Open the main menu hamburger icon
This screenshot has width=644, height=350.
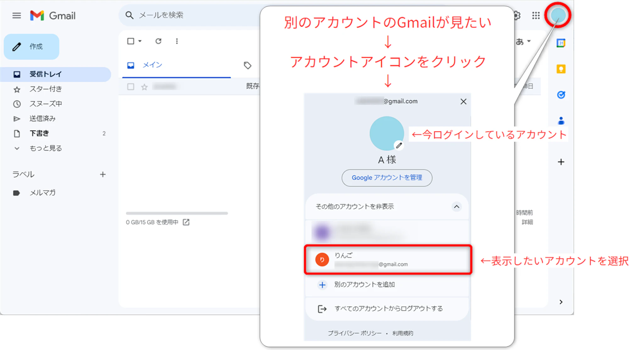(x=16, y=15)
